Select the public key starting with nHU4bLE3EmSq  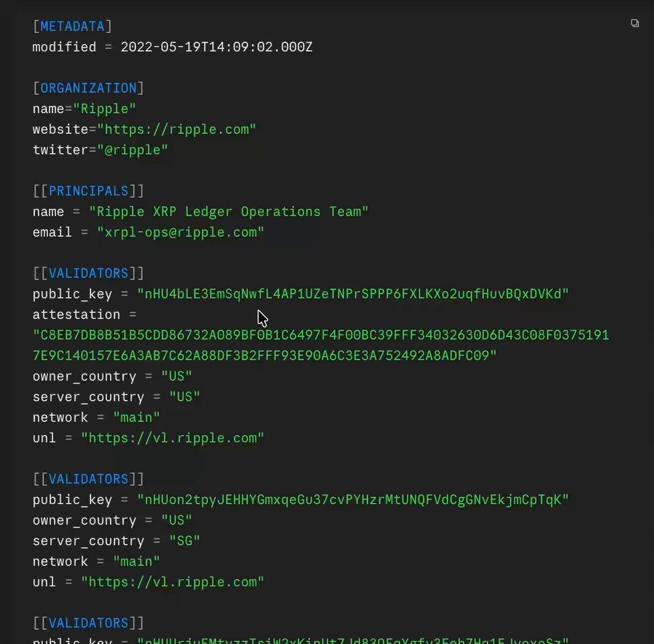[353, 294]
